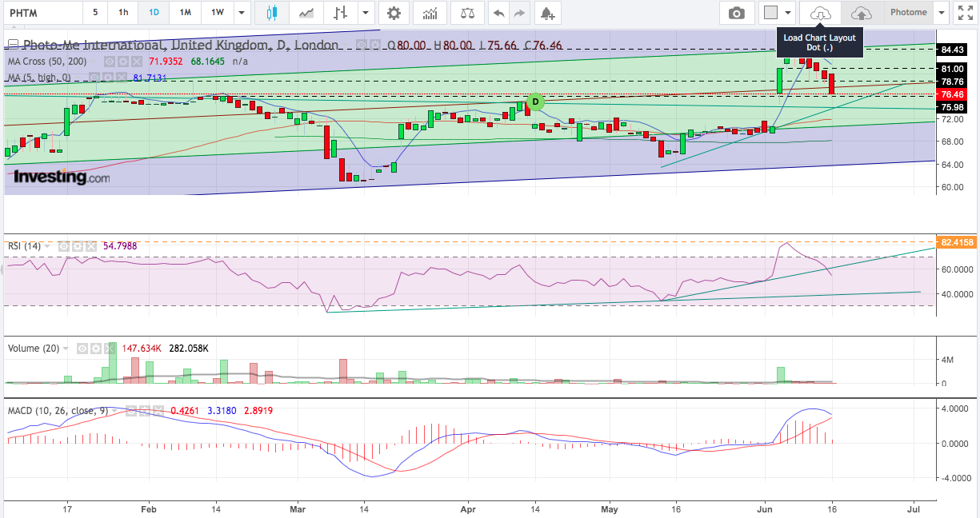Open the indicators bar-chart icon
The height and width of the screenshot is (518, 980).
(x=430, y=13)
